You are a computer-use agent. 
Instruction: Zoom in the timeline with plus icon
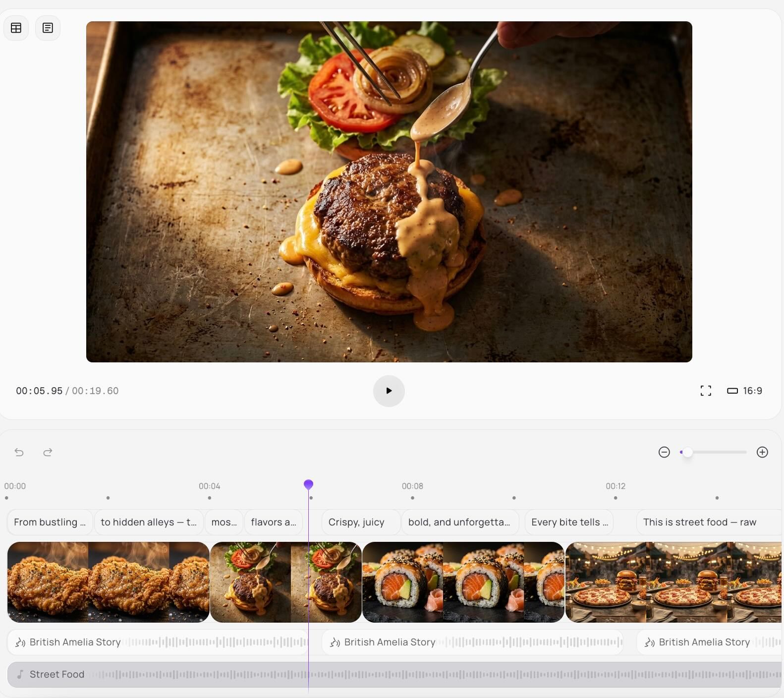point(762,452)
